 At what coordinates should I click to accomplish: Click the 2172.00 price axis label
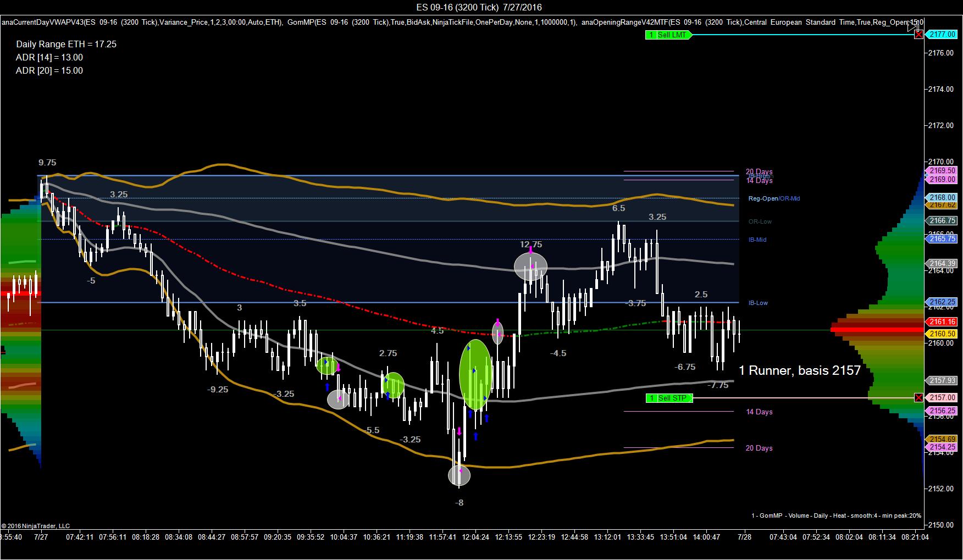(x=941, y=125)
